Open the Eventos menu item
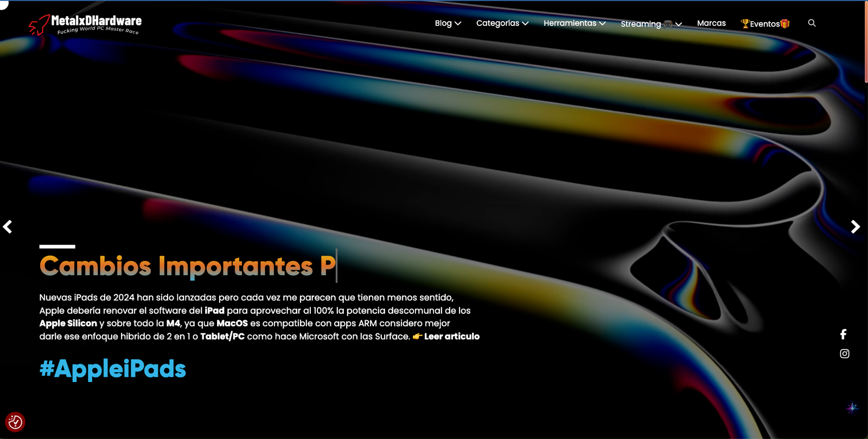Viewport: 868px width, 439px height. [x=765, y=24]
